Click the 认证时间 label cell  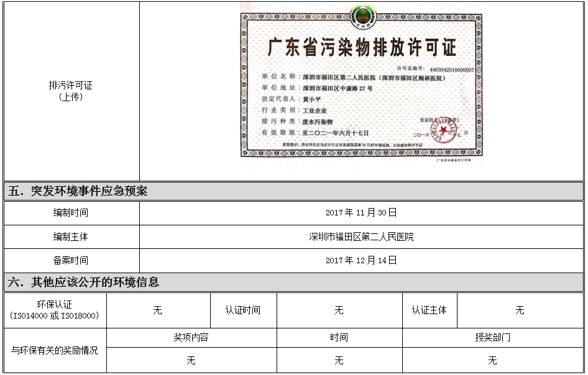click(x=243, y=310)
